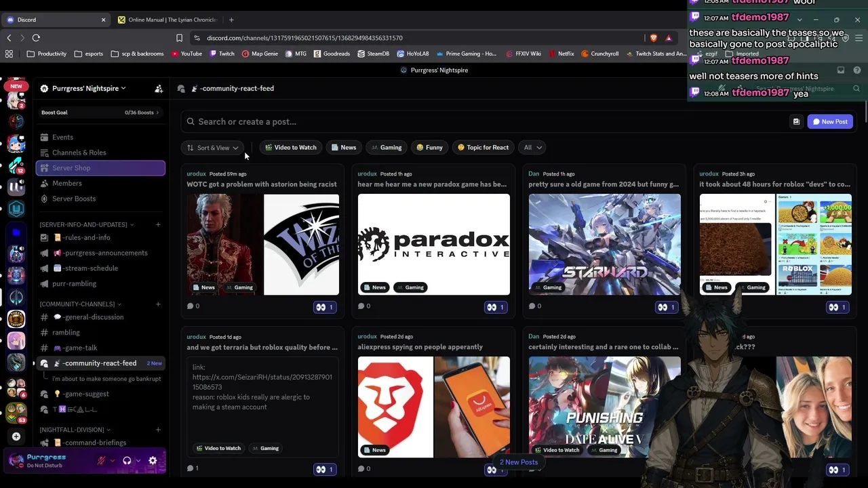The height and width of the screenshot is (488, 868).
Task: Open a new browser tab
Action: pyautogui.click(x=231, y=20)
